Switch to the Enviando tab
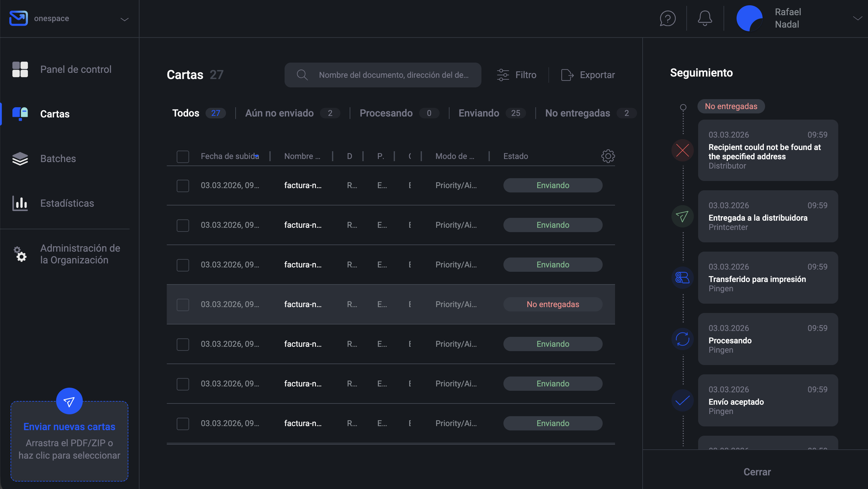This screenshot has width=868, height=489. 478,113
